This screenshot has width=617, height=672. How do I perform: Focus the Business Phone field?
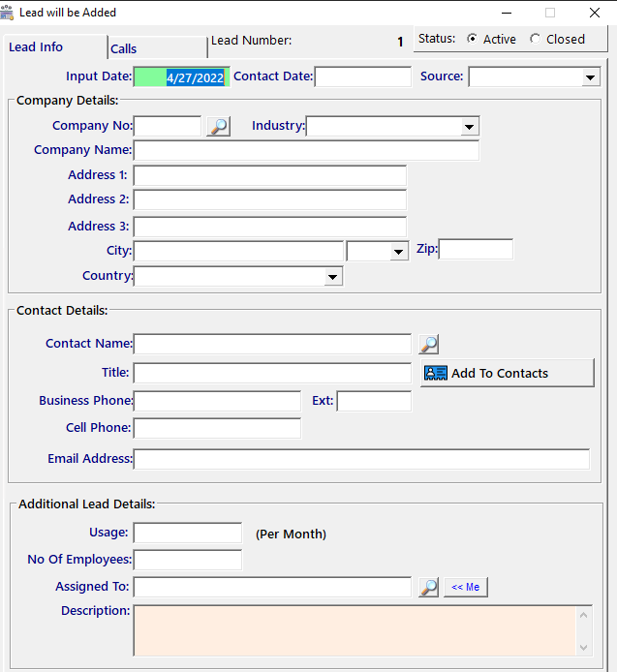(x=217, y=401)
